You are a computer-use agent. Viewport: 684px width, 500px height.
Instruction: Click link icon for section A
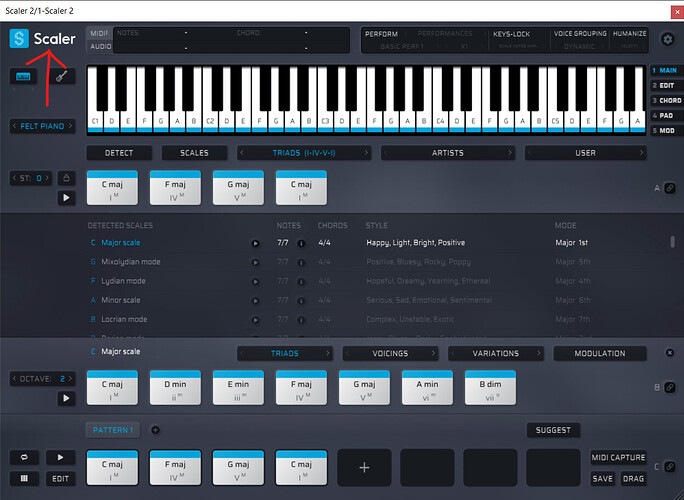point(670,188)
